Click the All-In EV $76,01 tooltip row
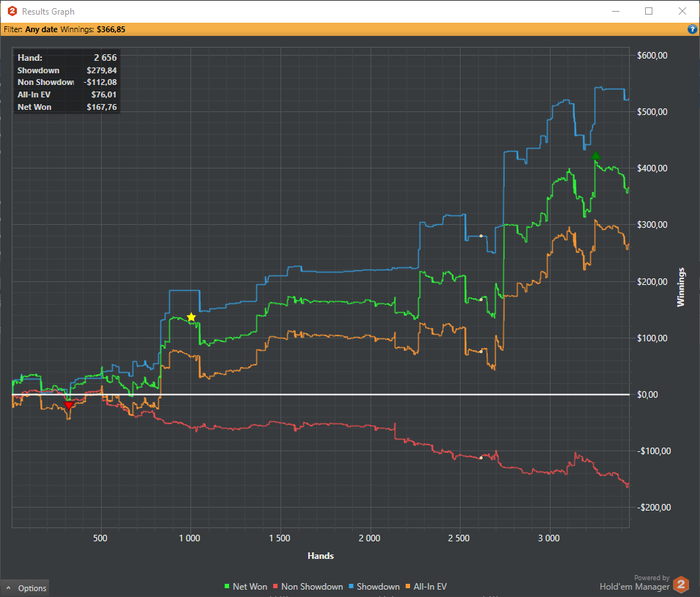 click(67, 95)
